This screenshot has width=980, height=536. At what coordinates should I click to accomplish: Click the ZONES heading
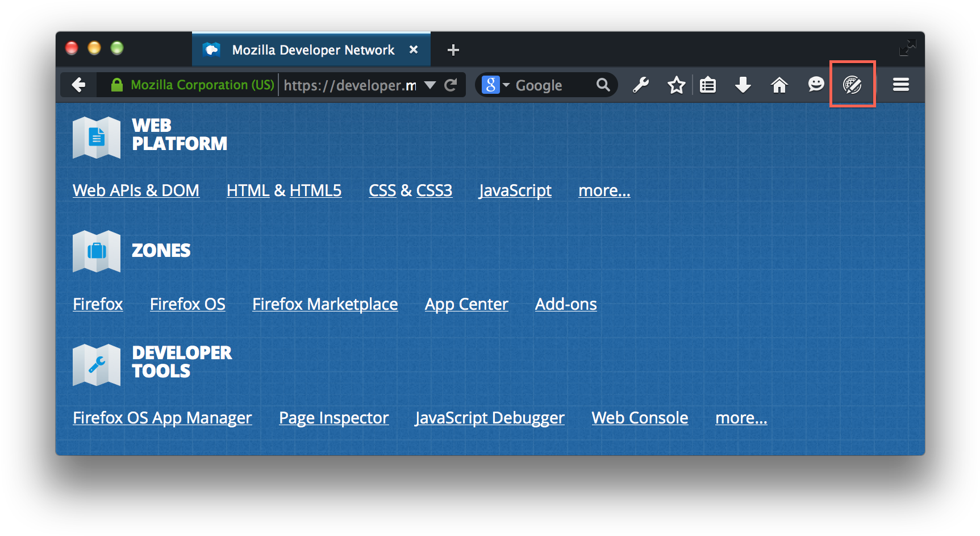pyautogui.click(x=161, y=251)
